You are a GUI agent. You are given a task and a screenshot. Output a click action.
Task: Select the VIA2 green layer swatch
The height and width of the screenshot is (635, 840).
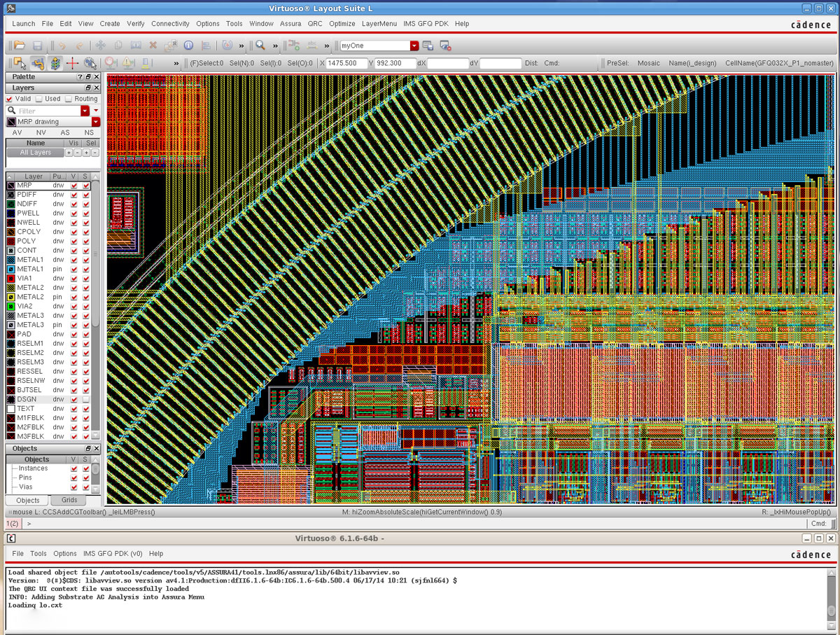pyautogui.click(x=11, y=306)
